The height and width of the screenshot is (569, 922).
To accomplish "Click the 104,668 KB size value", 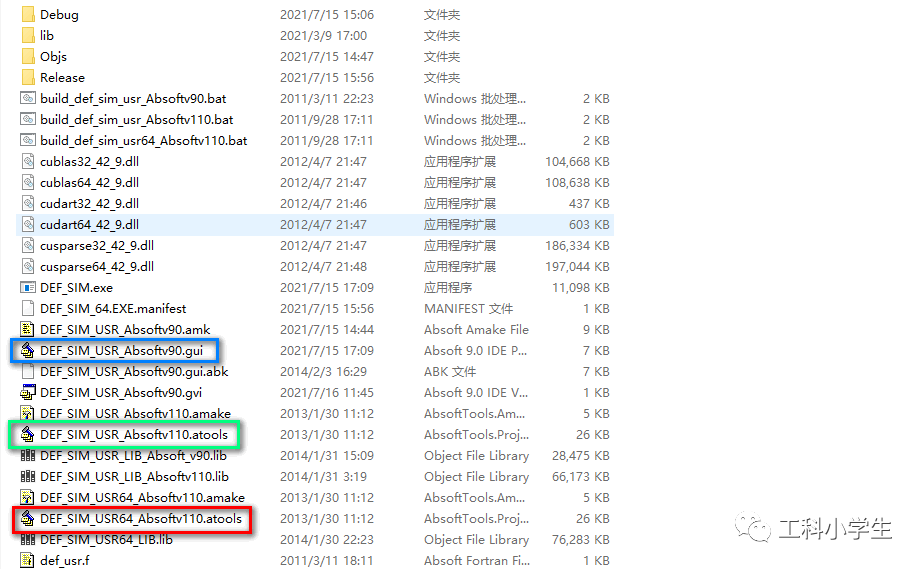I will (577, 162).
